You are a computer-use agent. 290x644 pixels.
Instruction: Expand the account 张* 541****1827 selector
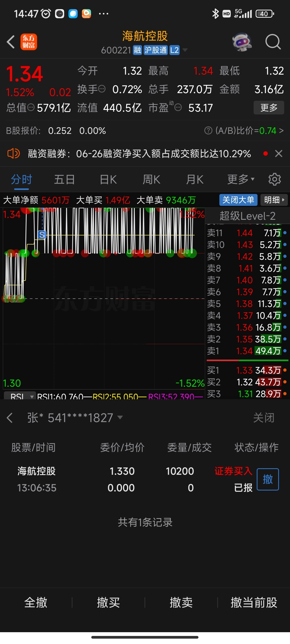(x=75, y=418)
